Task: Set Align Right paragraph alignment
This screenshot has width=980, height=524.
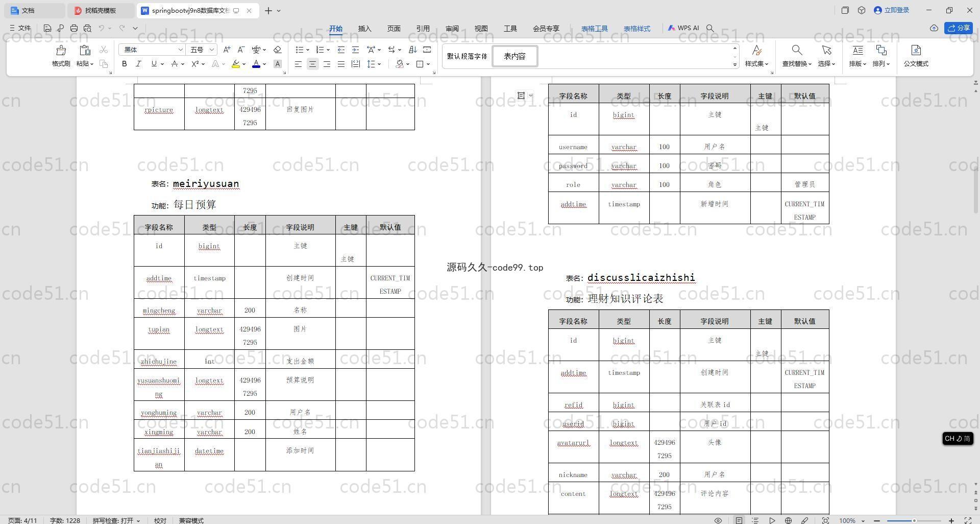Action: [327, 64]
